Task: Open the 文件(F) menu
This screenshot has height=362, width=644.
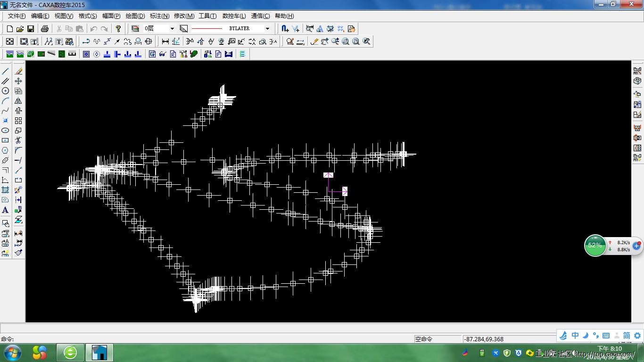Action: click(17, 16)
